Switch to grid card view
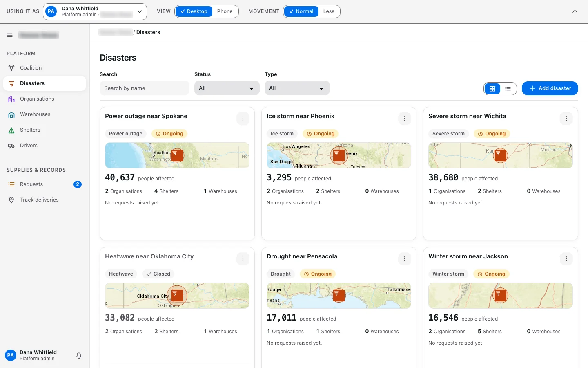588x368 pixels. pos(492,89)
